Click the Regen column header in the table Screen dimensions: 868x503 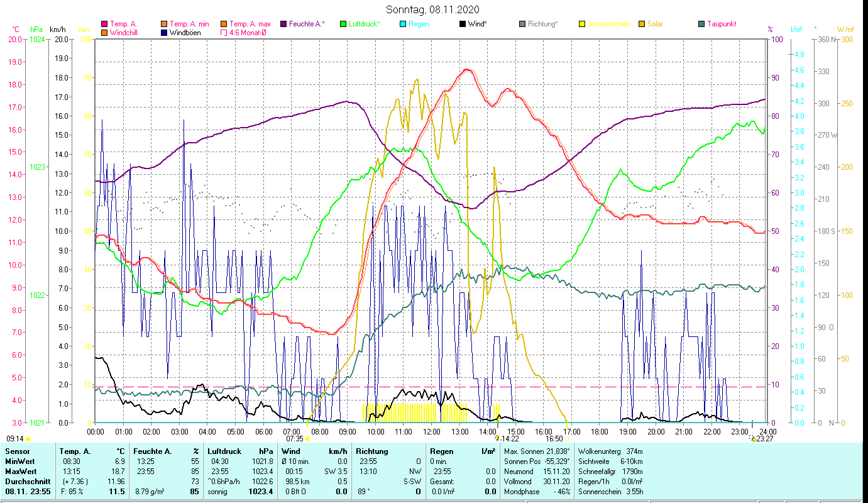(x=442, y=451)
